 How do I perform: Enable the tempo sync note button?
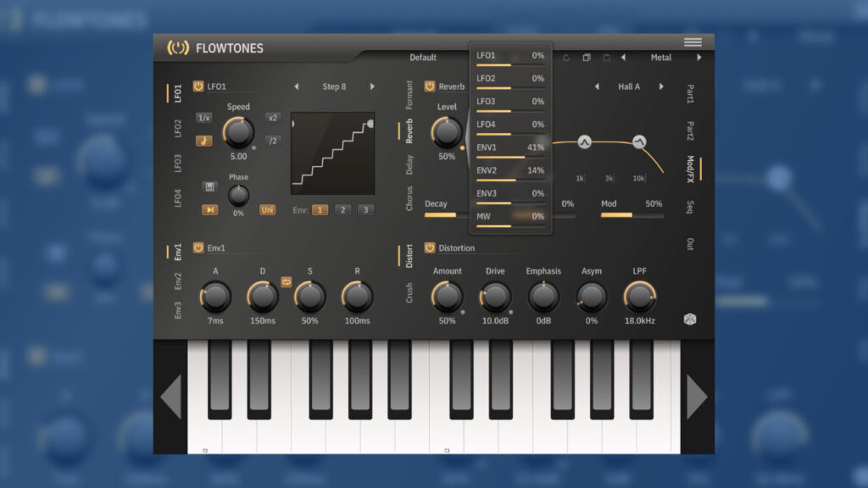tap(204, 141)
